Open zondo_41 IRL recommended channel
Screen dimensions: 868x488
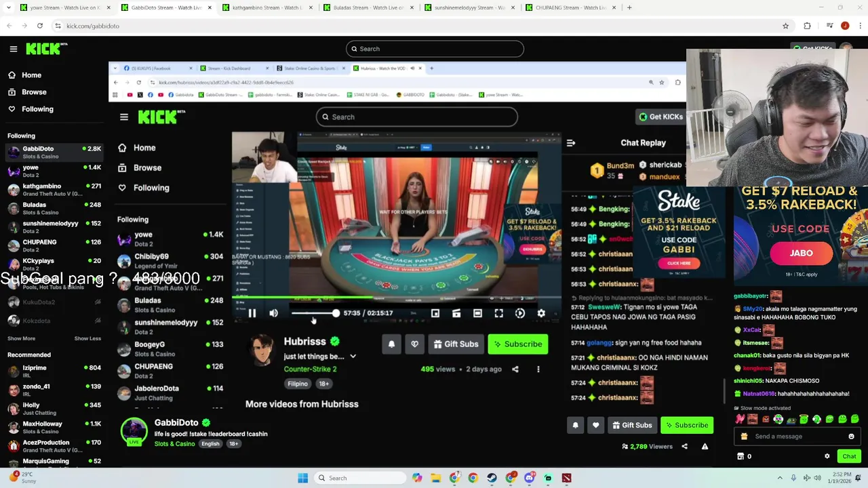(54, 390)
